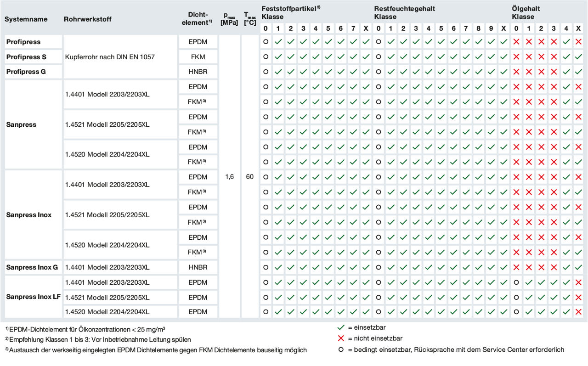Viewport: 588px width, 366px height.
Task: Click 'FKM' in the Profipress S row
Action: [198, 57]
